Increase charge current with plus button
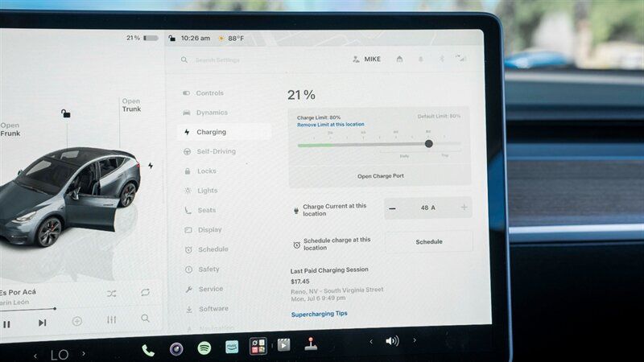644x362 pixels. point(464,208)
